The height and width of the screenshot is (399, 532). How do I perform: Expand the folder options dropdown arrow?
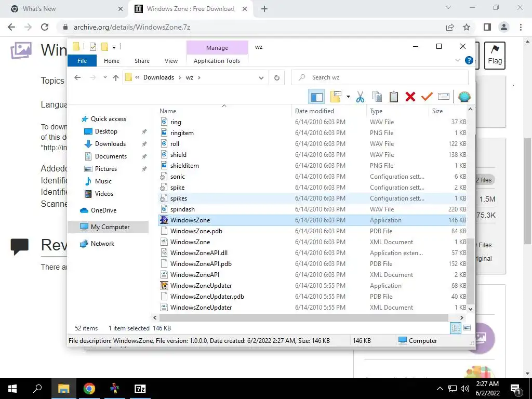(x=348, y=97)
